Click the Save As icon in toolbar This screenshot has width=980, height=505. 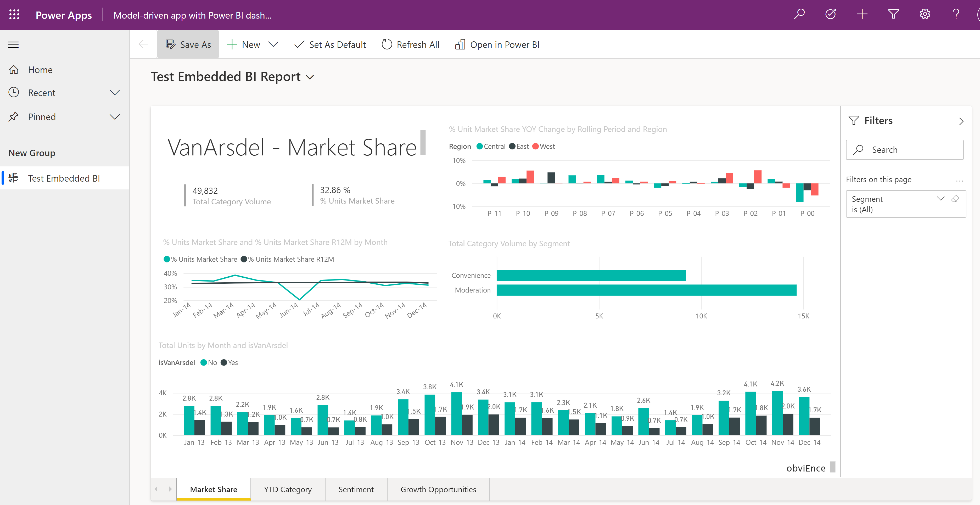[x=170, y=44]
